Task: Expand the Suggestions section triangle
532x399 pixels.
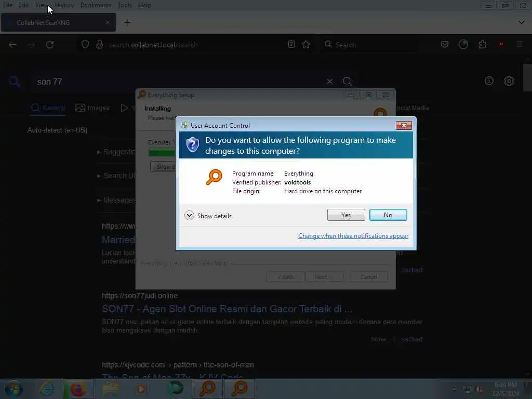Action: tap(99, 152)
